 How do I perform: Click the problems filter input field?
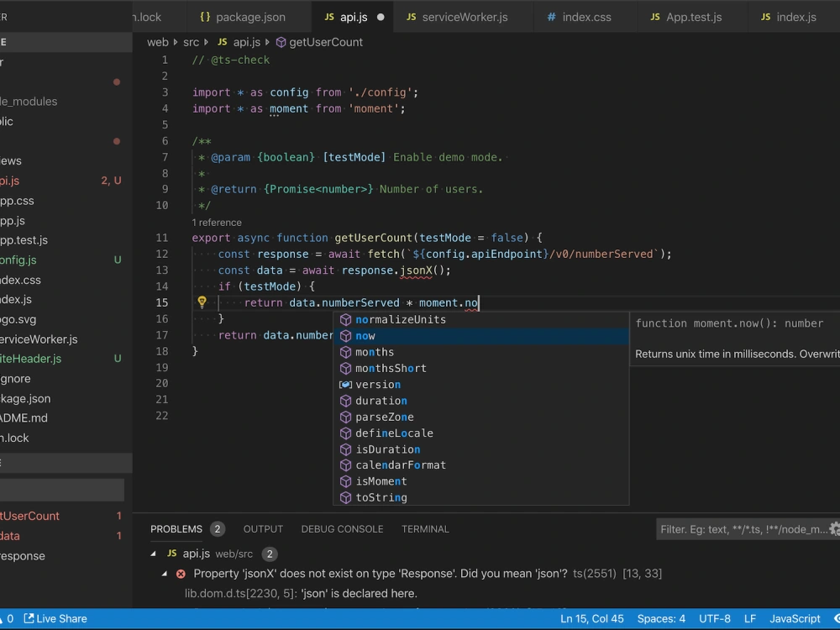742,529
